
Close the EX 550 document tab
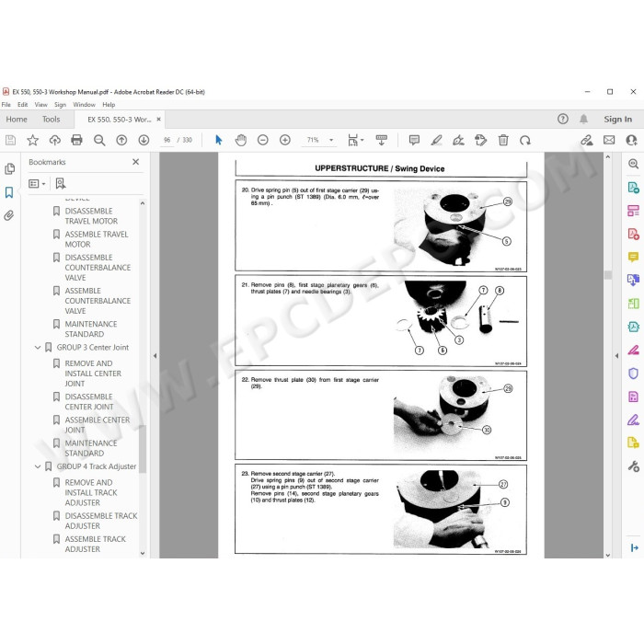[158, 119]
